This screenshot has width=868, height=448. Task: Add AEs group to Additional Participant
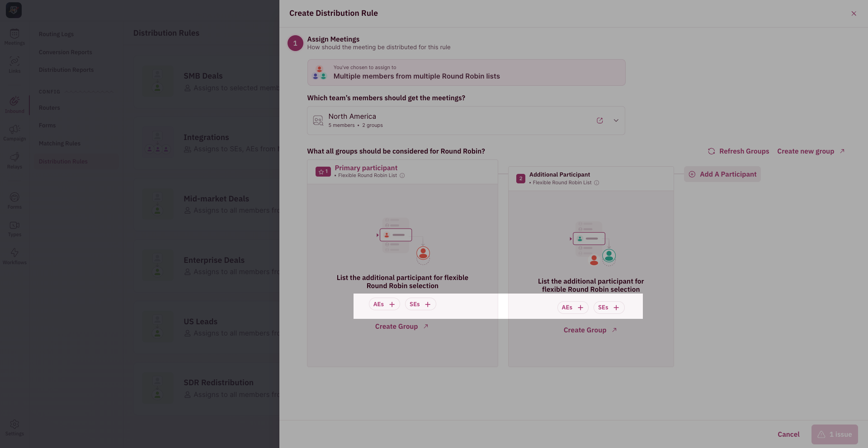573,308
